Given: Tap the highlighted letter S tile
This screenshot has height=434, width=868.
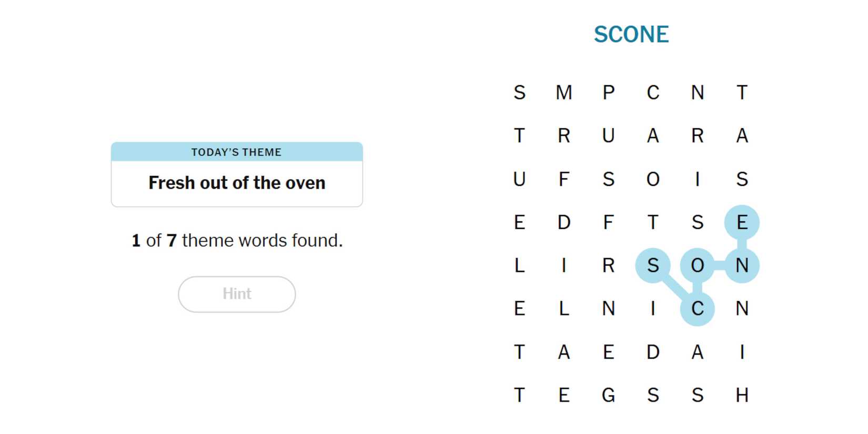Looking at the screenshot, I should click(653, 266).
